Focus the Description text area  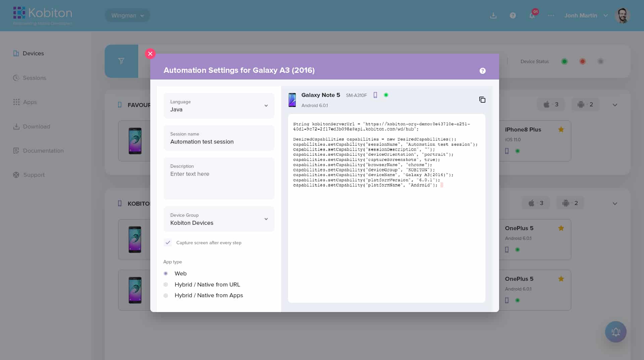219,178
